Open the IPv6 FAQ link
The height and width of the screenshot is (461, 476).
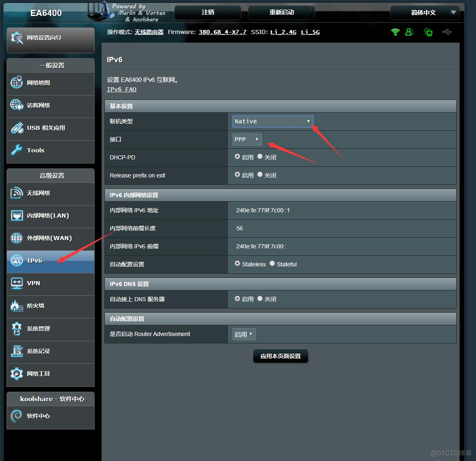click(x=121, y=89)
